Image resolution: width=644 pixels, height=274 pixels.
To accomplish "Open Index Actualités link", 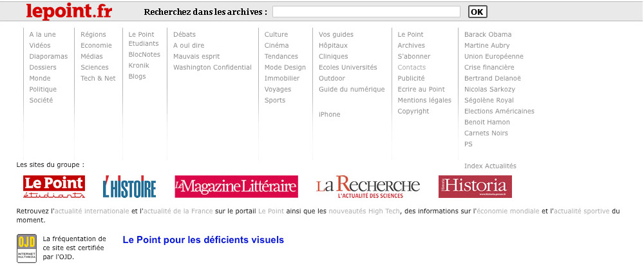I will pyautogui.click(x=490, y=166).
